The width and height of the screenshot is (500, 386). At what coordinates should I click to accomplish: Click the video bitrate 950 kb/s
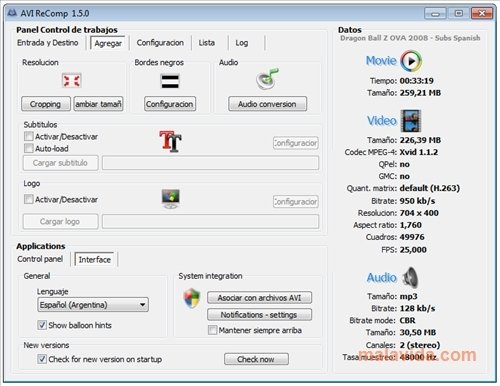point(417,201)
